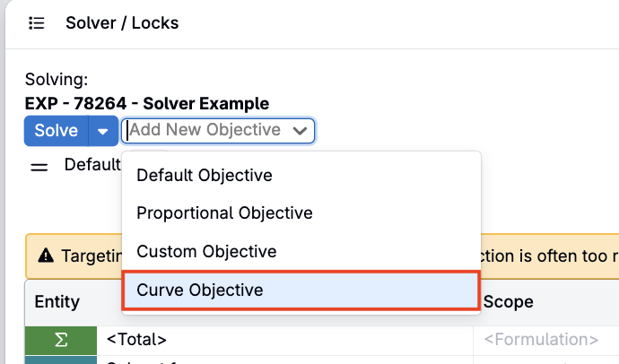Grab the drag handle next to Default
The width and height of the screenshot is (619, 364).
[x=39, y=168]
